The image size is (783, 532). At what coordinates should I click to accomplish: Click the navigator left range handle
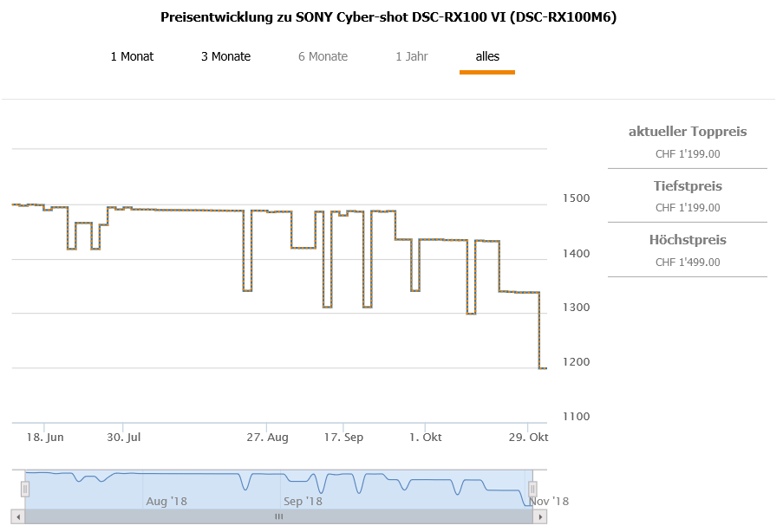tap(25, 489)
